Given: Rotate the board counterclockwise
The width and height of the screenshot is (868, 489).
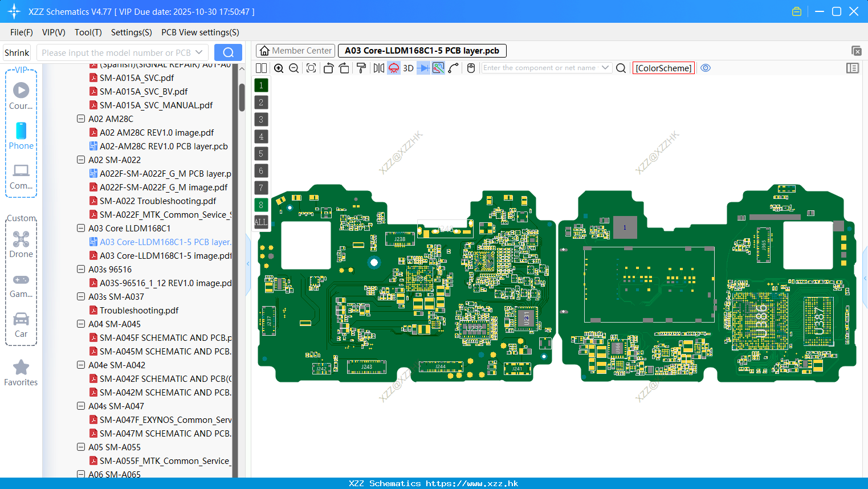Looking at the screenshot, I should coord(328,68).
